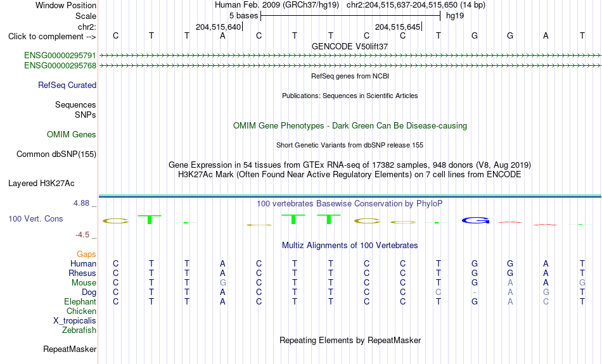Screen dimensions: 602x364
Task: Click OMIM Gene Phenotypes track title
Action: 350,126
